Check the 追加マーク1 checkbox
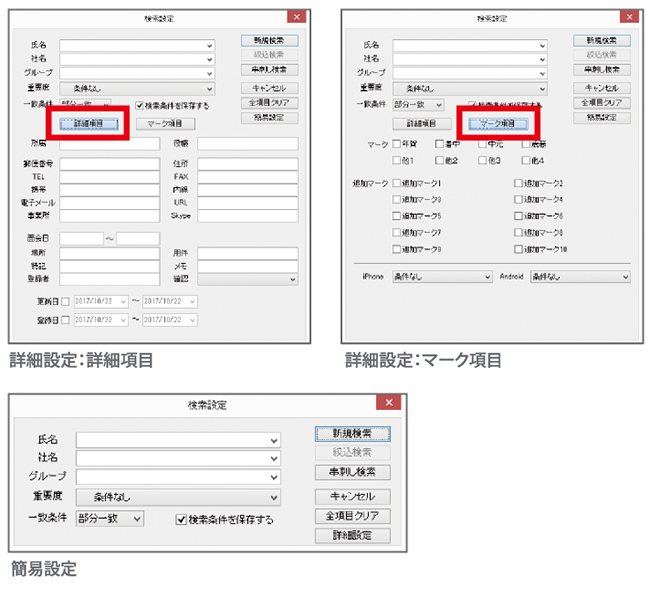650x598 pixels. (x=397, y=183)
